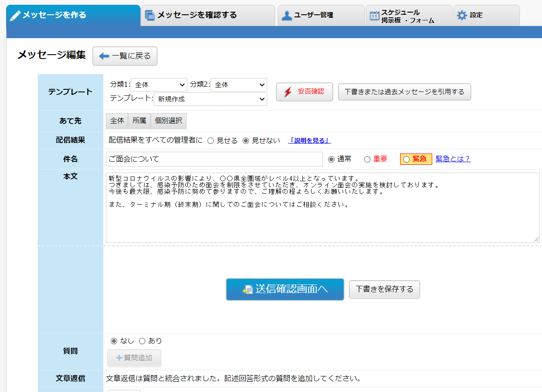
Task: Click the pencil icon on メッセージを作る tab
Action: [x=15, y=16]
